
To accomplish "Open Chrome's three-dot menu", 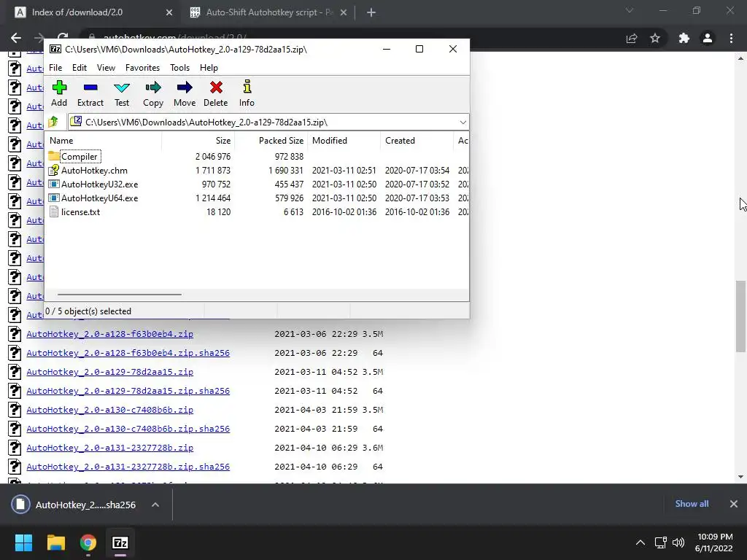I will [x=731, y=38].
